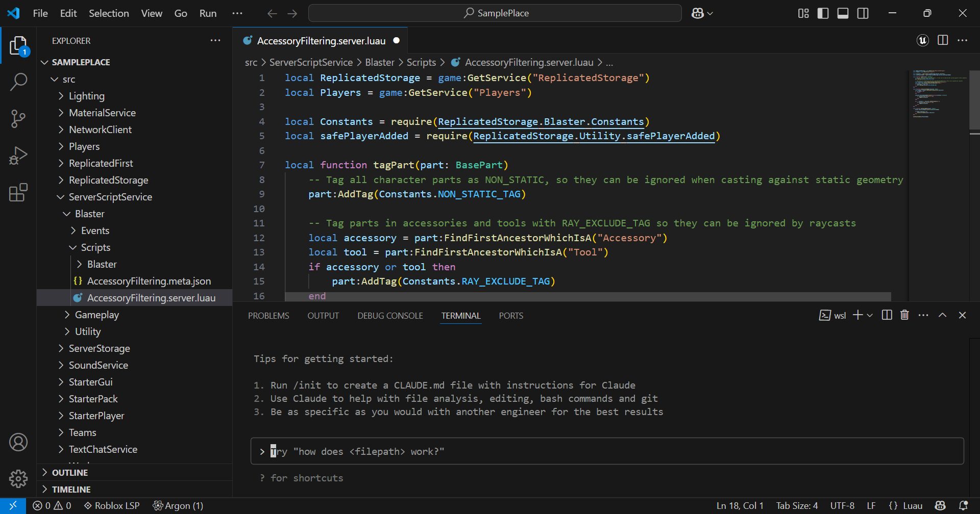Open the Manage settings gear
The width and height of the screenshot is (980, 514).
(x=18, y=478)
